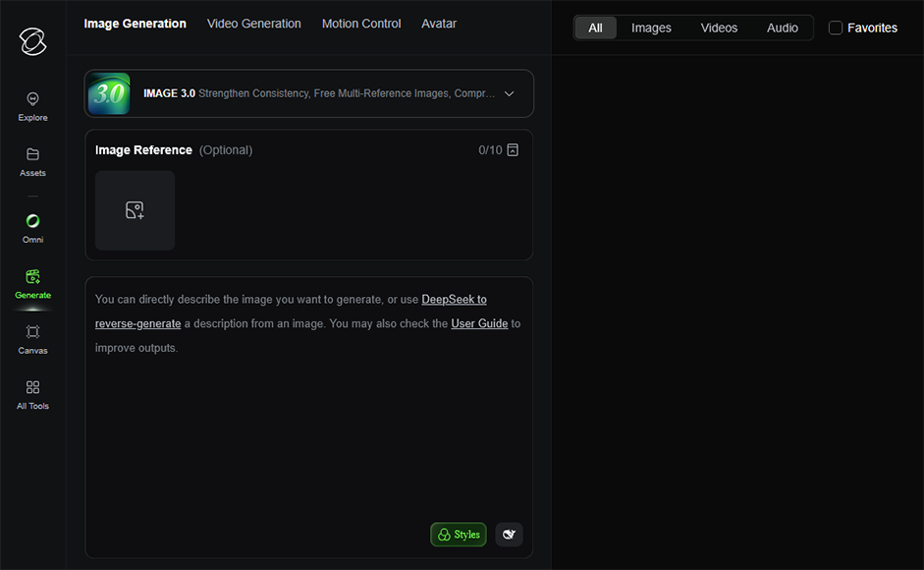Viewport: 924px width, 570px height.
Task: Filter results by Audio
Action: click(x=783, y=28)
